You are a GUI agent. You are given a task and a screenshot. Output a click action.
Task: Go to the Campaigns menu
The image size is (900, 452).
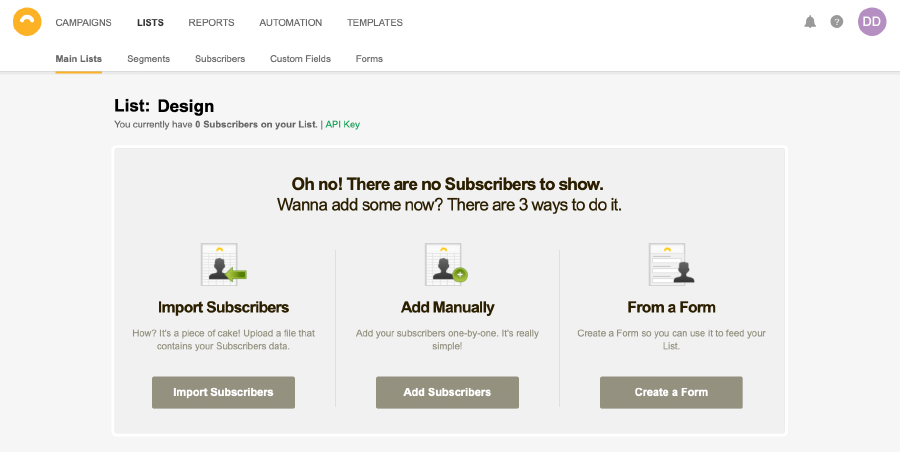(83, 22)
